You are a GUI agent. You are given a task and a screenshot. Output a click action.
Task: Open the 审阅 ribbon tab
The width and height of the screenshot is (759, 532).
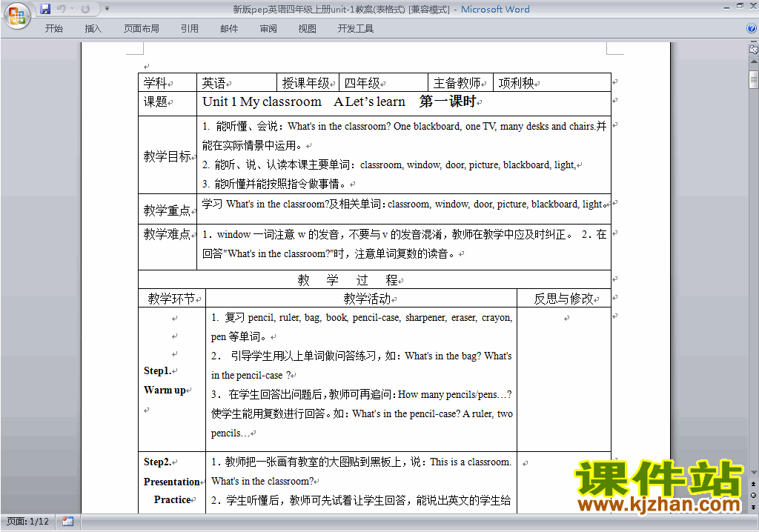268,29
